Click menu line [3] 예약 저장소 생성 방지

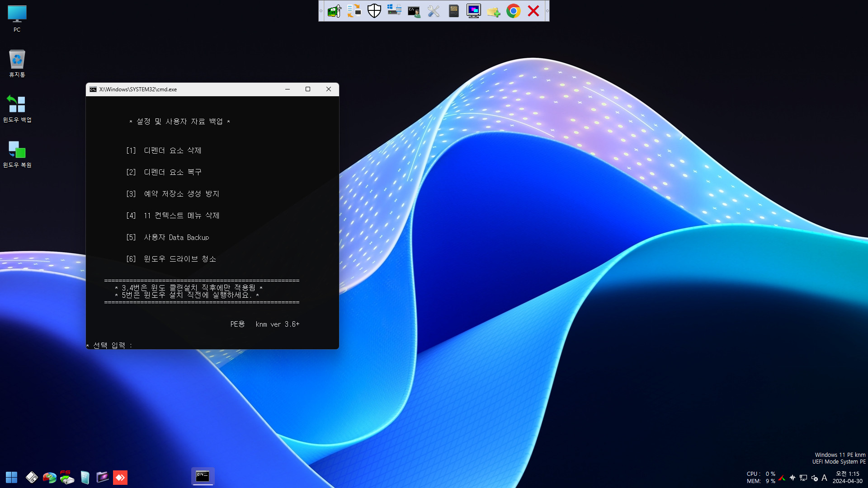[173, 194]
